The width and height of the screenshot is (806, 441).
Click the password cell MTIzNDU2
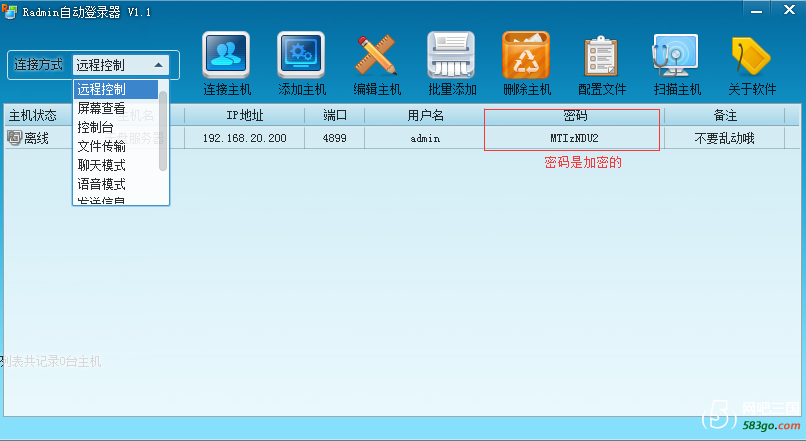tap(575, 138)
